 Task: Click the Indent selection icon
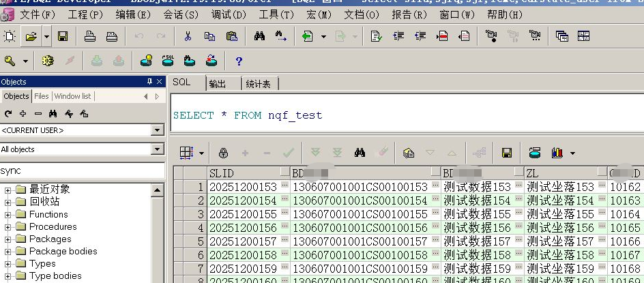398,36
